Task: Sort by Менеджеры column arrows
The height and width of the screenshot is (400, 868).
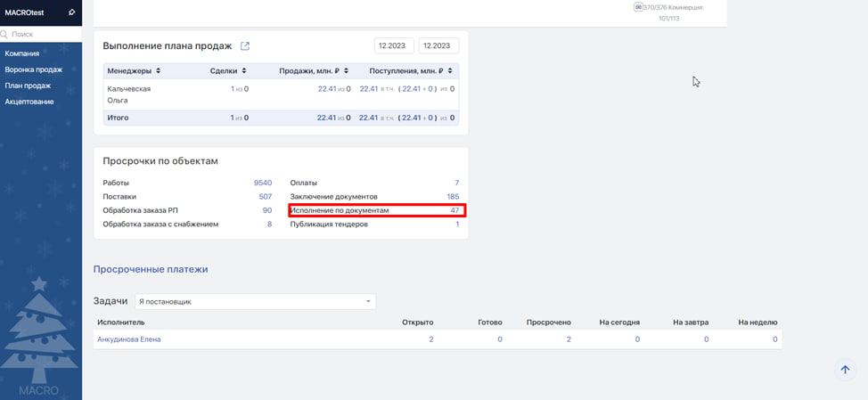Action: point(159,70)
